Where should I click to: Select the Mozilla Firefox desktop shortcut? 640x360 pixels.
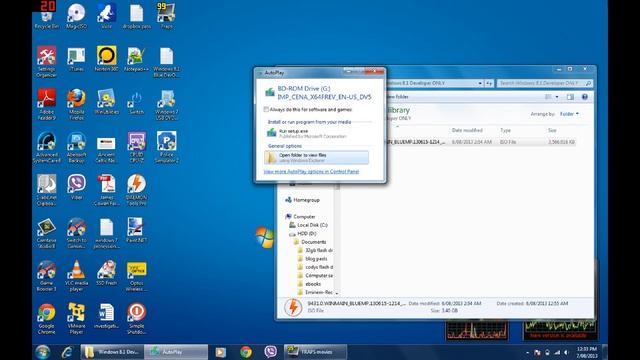76,105
